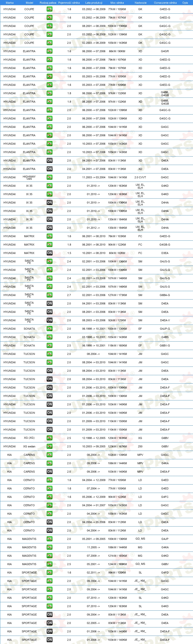The width and height of the screenshot is (193, 644).
Task: Select power cell 99kW / 135KM
Action: coord(117,573)
